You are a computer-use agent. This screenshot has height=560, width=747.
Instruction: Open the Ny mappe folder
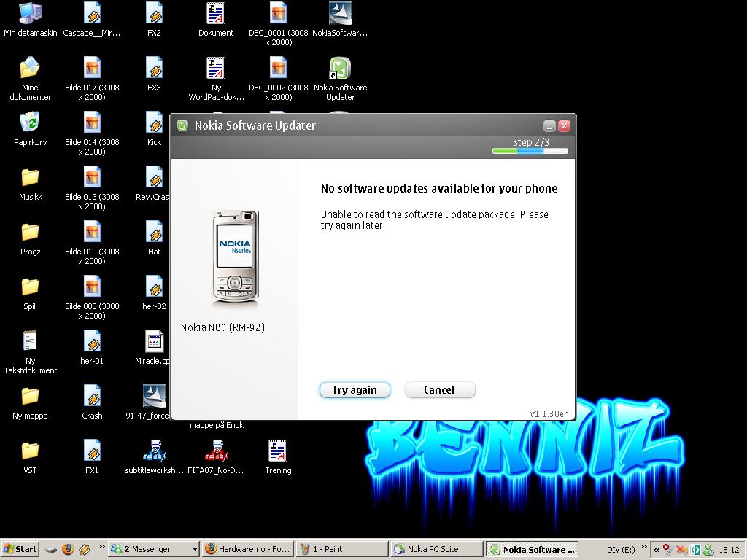[30, 402]
